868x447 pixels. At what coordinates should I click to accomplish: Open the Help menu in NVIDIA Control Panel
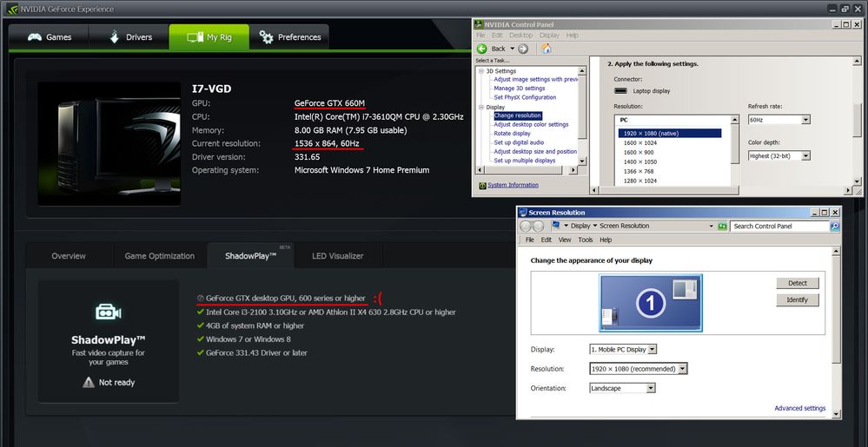click(x=573, y=35)
